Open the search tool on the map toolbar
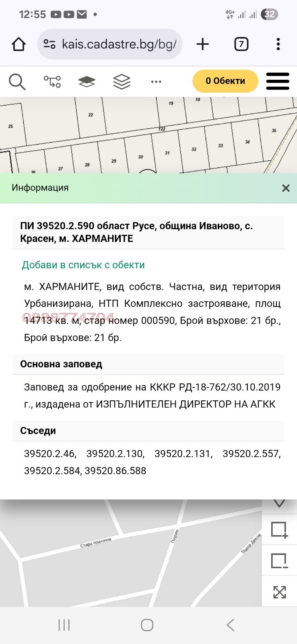 click(18, 81)
